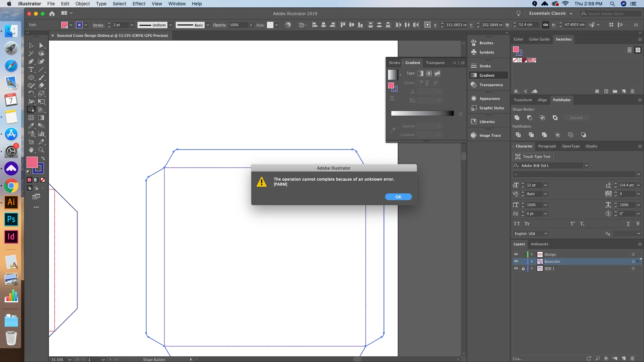Select the Hand tool
Viewport: 644px width, 362px height.
[x=31, y=150]
